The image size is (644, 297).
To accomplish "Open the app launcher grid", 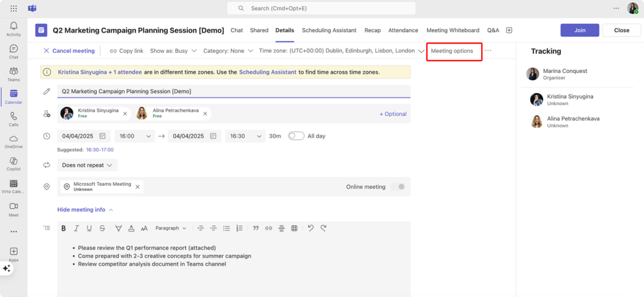I will [x=14, y=8].
